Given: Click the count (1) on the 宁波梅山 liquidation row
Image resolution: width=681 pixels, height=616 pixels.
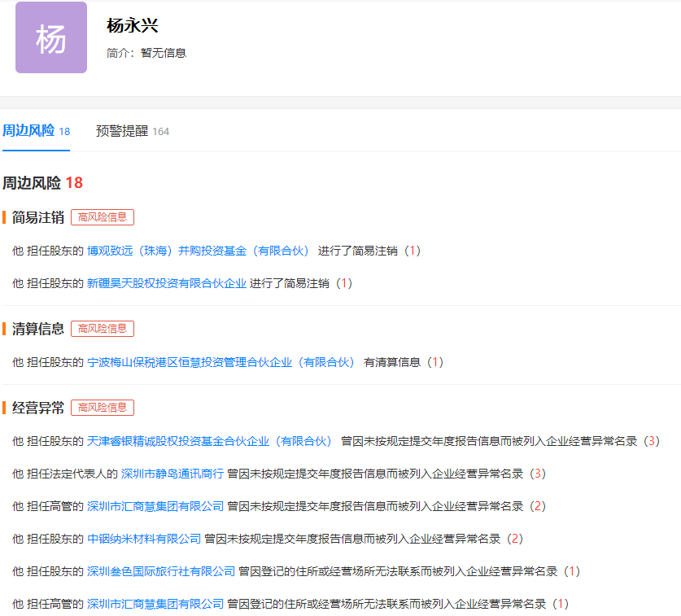Looking at the screenshot, I should (x=435, y=362).
